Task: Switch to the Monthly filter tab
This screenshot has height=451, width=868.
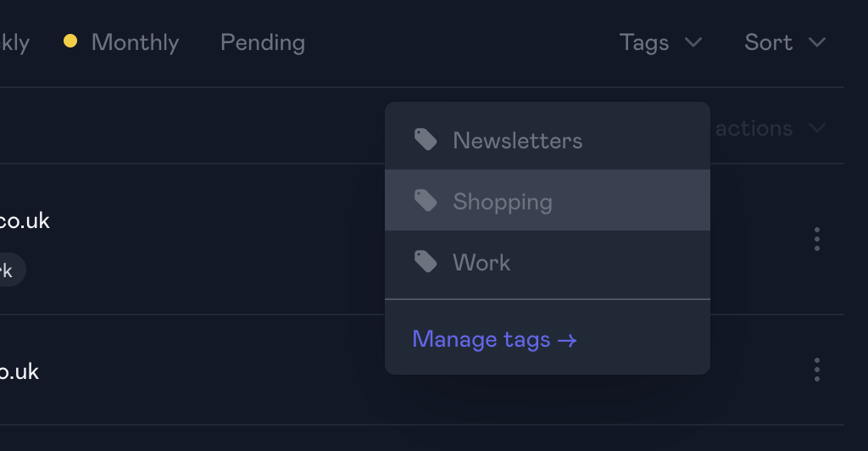Action: pos(135,42)
